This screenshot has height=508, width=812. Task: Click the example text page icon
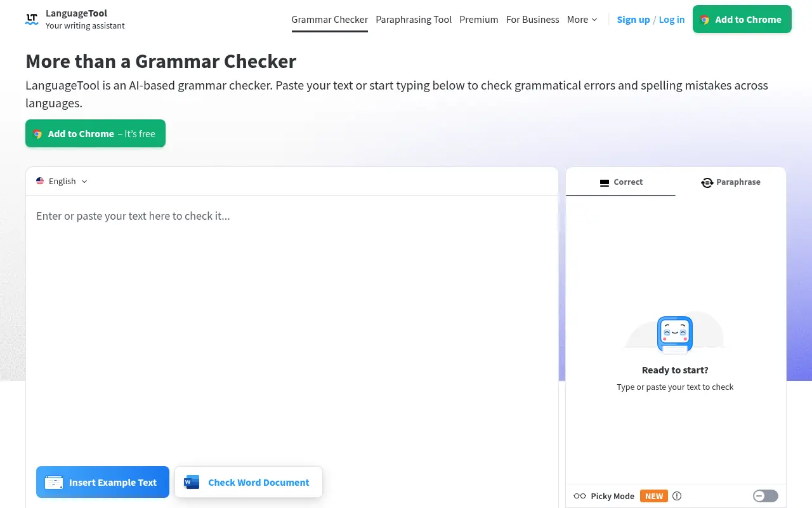53,482
